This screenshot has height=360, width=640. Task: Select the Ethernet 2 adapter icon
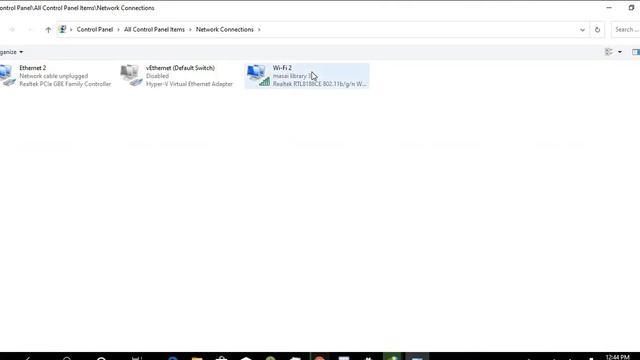point(8,76)
